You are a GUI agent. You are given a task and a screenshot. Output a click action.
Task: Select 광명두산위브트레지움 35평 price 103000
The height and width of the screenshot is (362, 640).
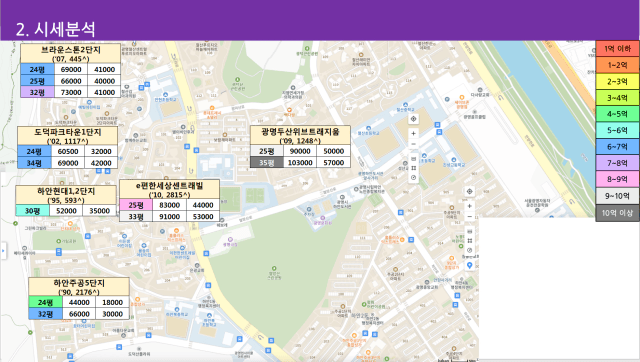coord(300,162)
